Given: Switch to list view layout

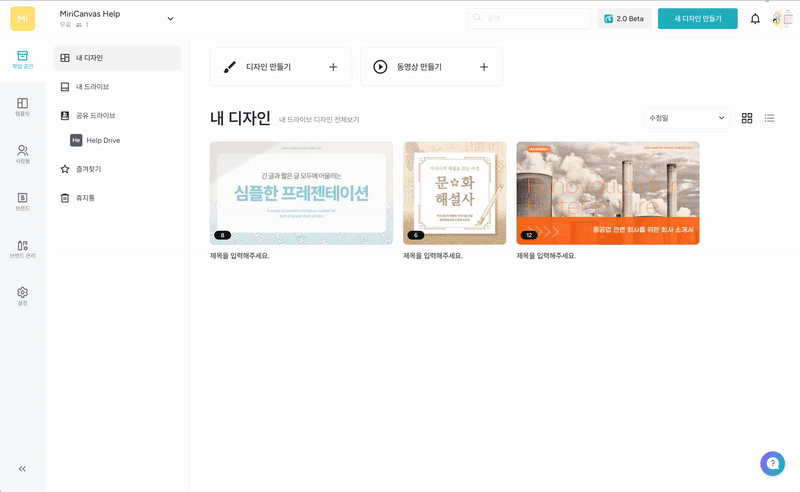Looking at the screenshot, I should pos(770,118).
